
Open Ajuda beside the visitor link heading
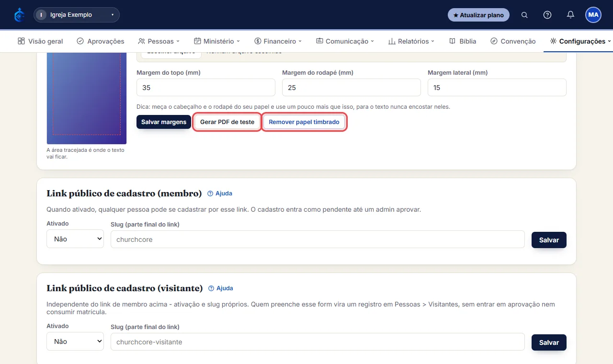click(221, 288)
